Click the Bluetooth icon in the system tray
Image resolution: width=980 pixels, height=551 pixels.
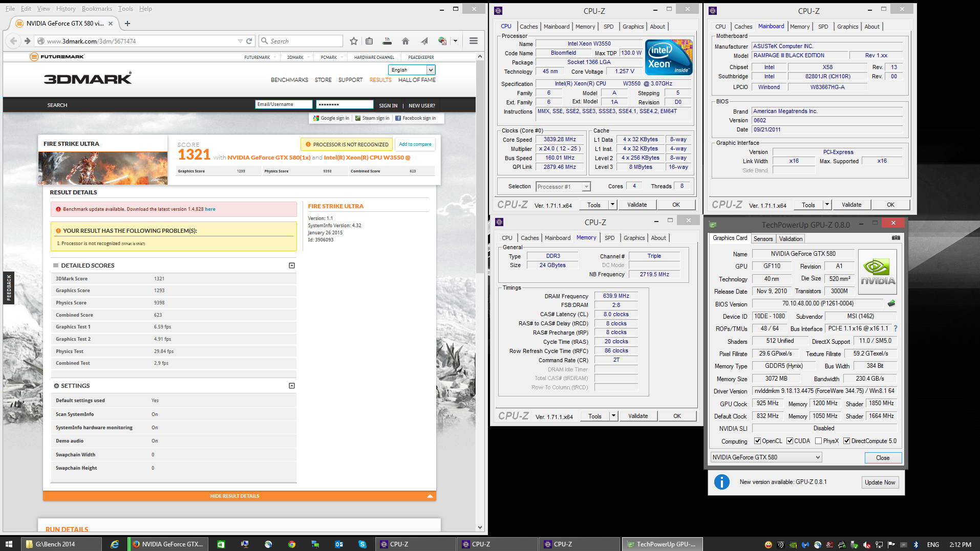point(916,544)
